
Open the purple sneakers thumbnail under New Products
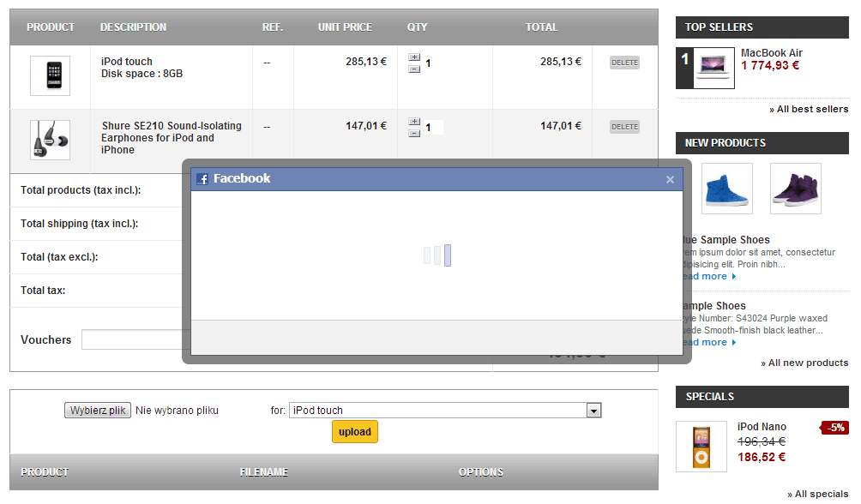pyautogui.click(x=795, y=188)
